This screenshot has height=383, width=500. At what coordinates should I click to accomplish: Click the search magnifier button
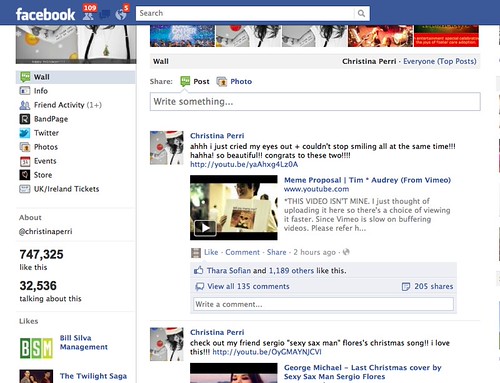361,13
